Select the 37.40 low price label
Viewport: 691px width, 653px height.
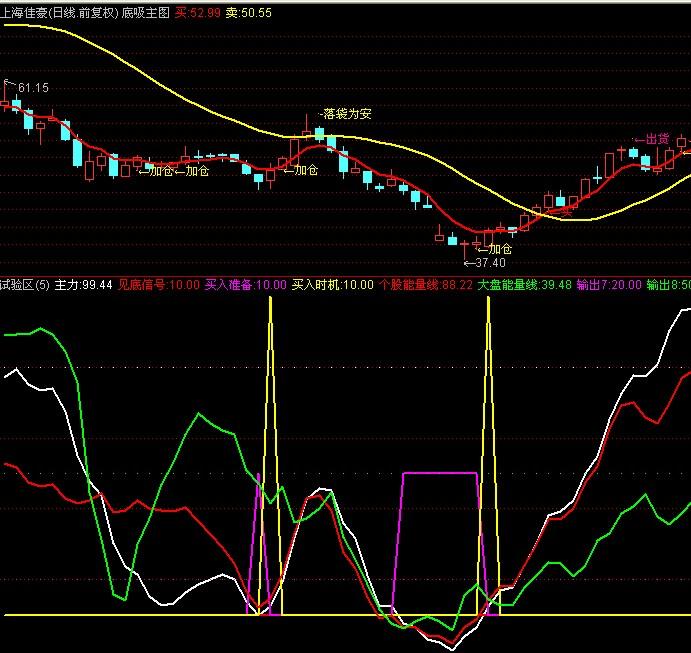pyautogui.click(x=490, y=263)
